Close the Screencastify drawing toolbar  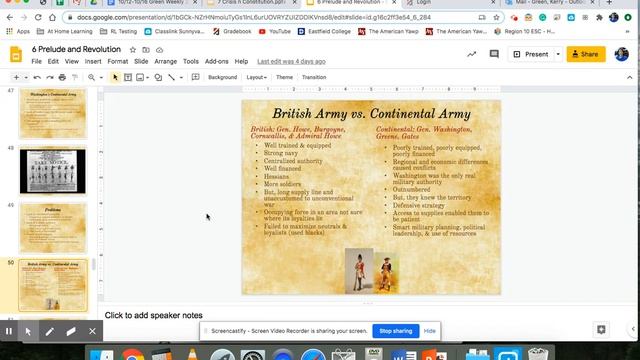pos(92,331)
